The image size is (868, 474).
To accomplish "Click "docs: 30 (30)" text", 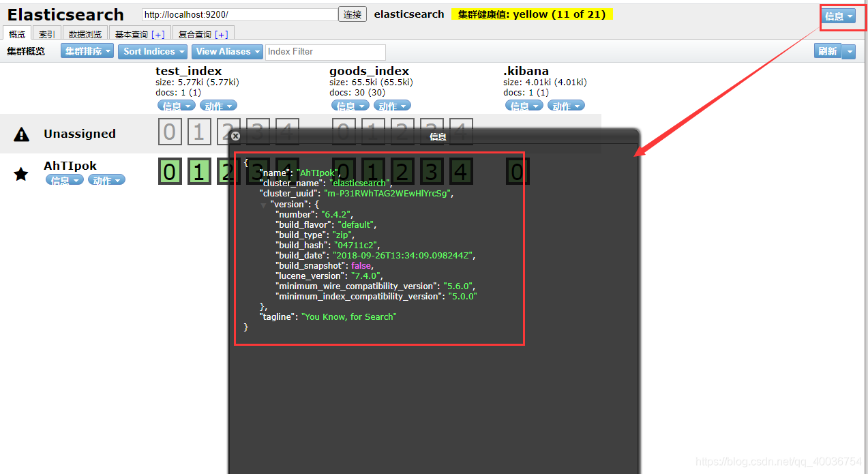I will (357, 92).
